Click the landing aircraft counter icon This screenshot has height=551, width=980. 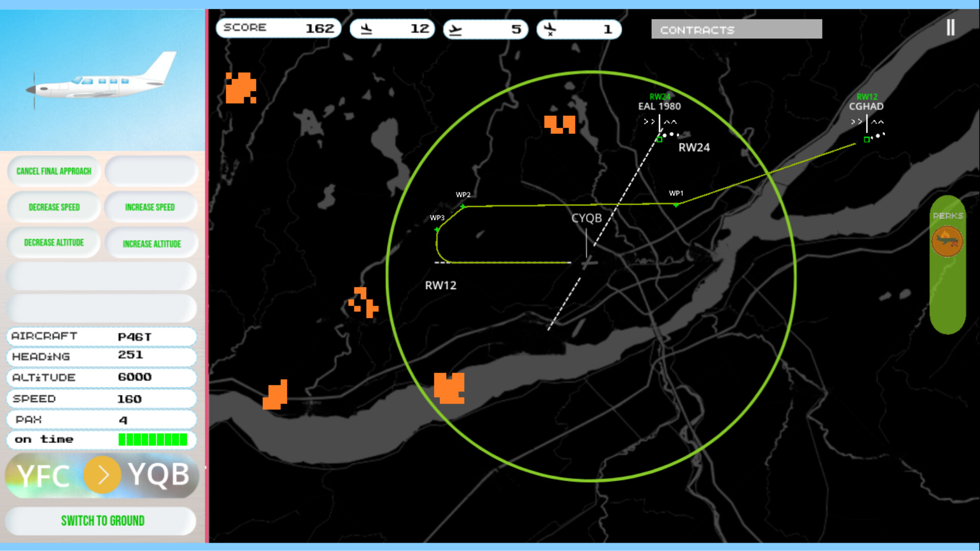click(x=366, y=29)
